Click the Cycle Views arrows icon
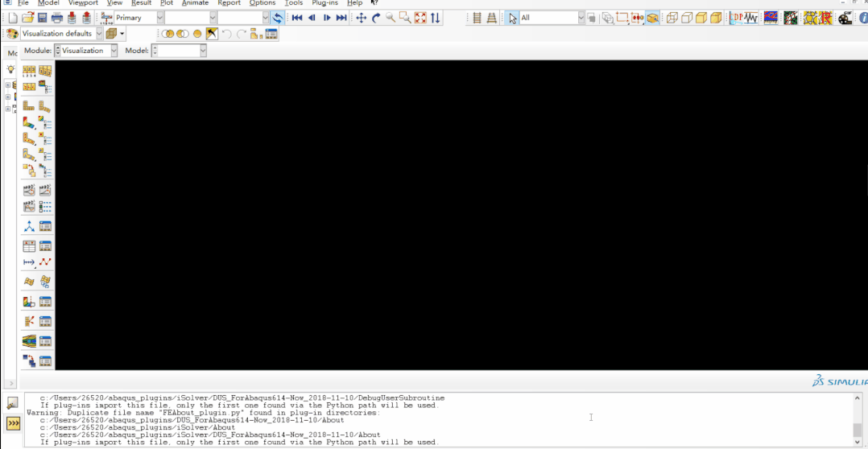The height and width of the screenshot is (449, 868). click(436, 18)
